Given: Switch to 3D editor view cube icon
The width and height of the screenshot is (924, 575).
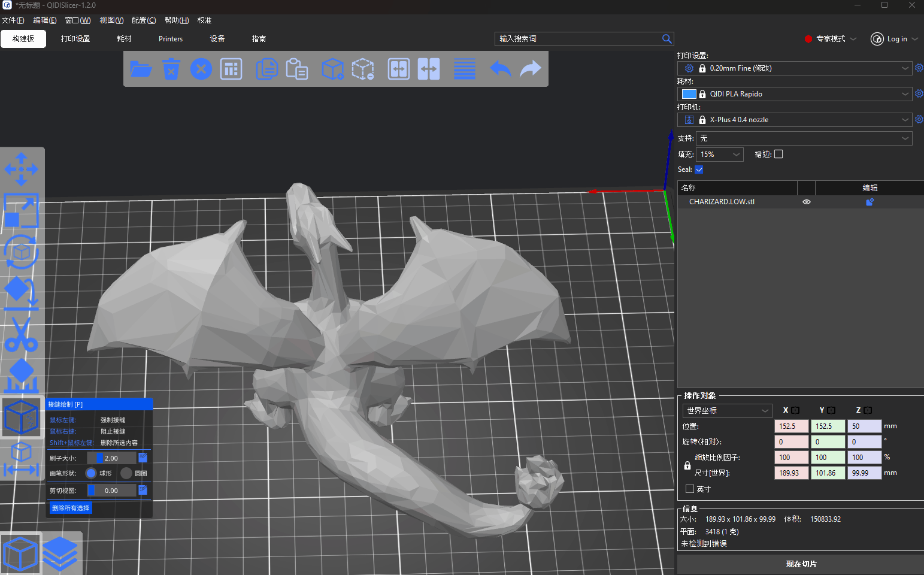Looking at the screenshot, I should tap(21, 554).
